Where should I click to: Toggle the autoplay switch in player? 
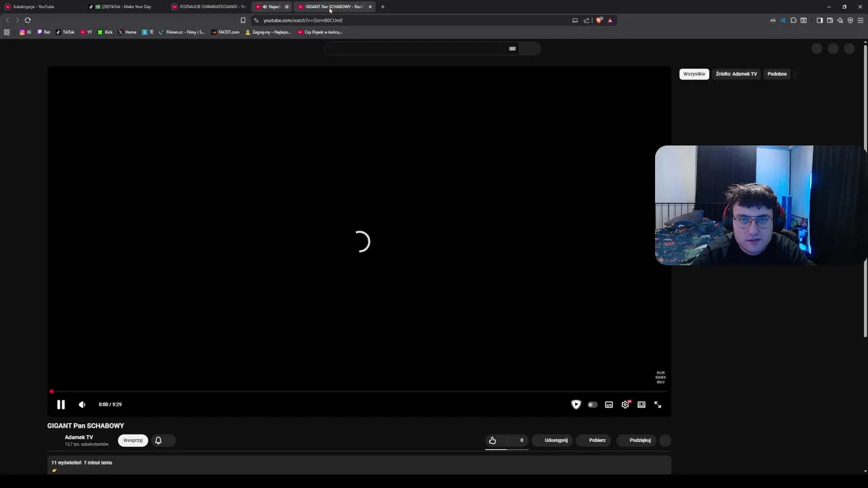[592, 405]
